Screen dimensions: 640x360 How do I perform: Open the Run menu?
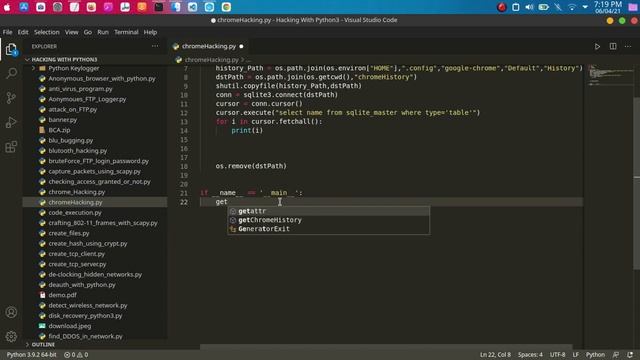(x=103, y=32)
